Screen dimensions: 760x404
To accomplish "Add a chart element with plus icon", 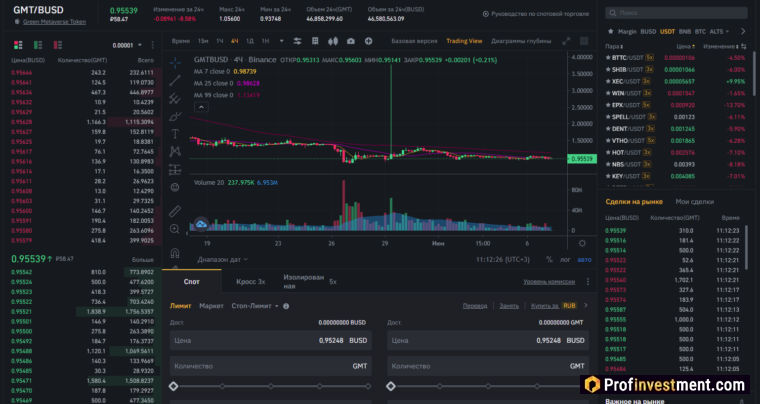I will [368, 41].
